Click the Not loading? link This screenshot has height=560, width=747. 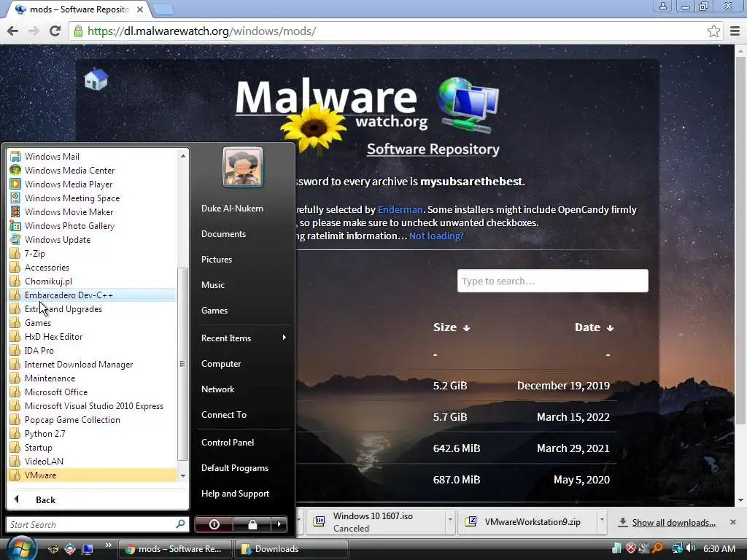(436, 236)
